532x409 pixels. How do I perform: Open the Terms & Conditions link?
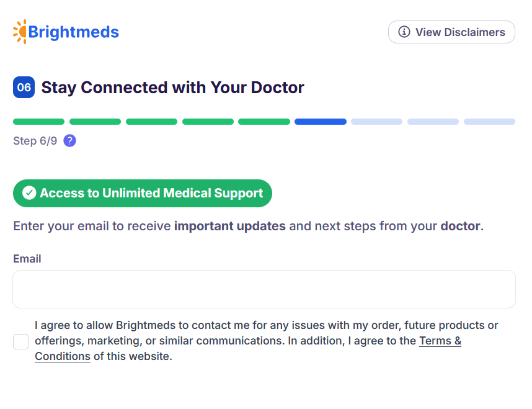coord(440,341)
